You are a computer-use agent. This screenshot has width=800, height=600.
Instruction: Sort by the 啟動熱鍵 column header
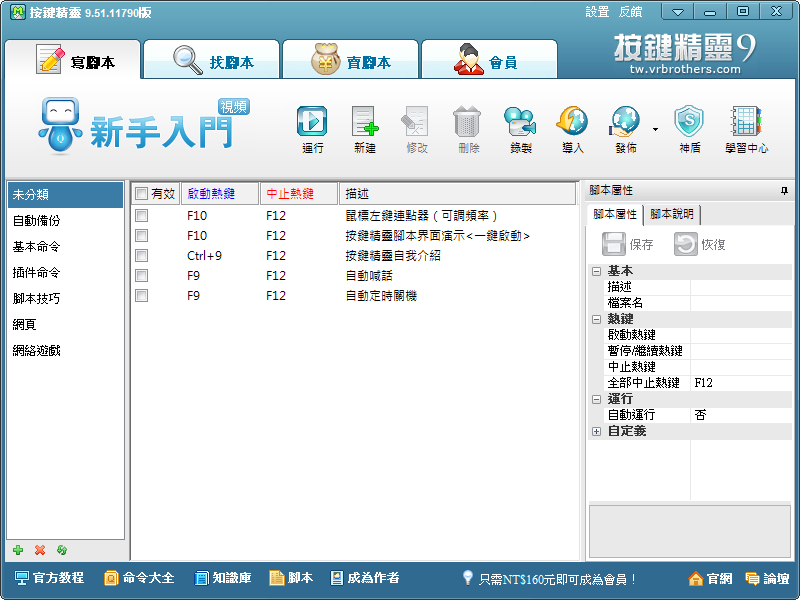tap(220, 193)
